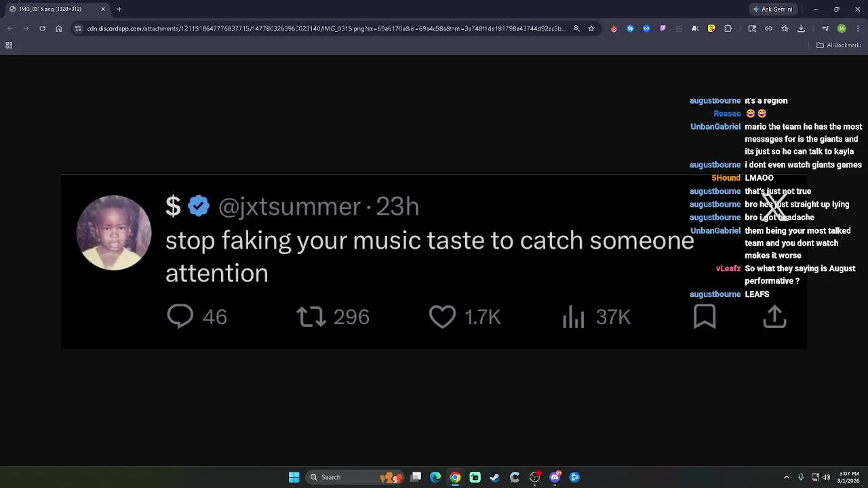Click the Ask Gemini button
Screen dimensions: 868x488
coord(772,9)
